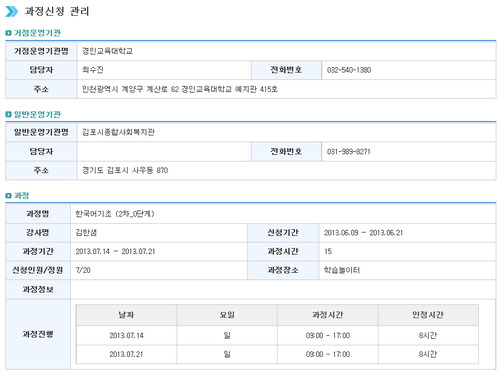Click the 과정기간 label cell
This screenshot has width=500, height=372.
pos(38,251)
